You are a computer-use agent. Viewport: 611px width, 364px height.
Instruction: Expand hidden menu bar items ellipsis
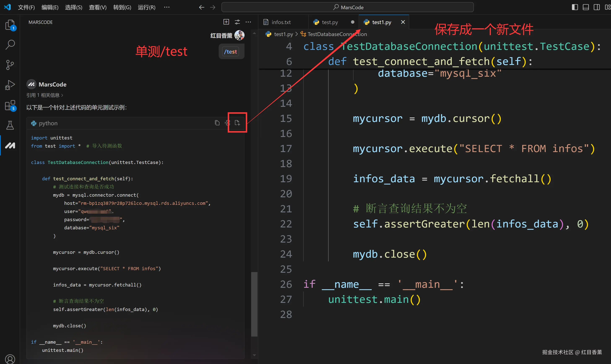[x=167, y=7]
